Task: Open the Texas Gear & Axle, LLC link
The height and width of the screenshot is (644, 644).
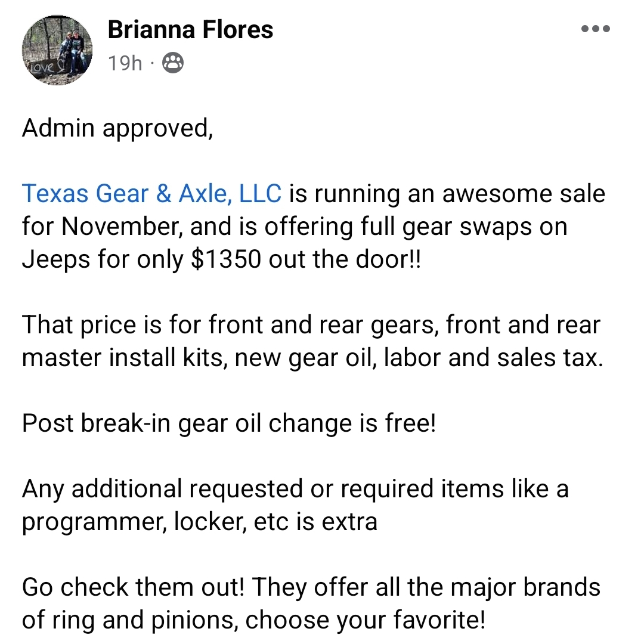Action: 151,194
